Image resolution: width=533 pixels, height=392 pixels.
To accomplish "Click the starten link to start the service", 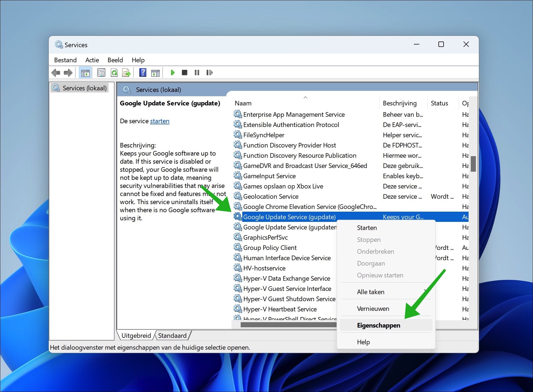I will click(160, 121).
